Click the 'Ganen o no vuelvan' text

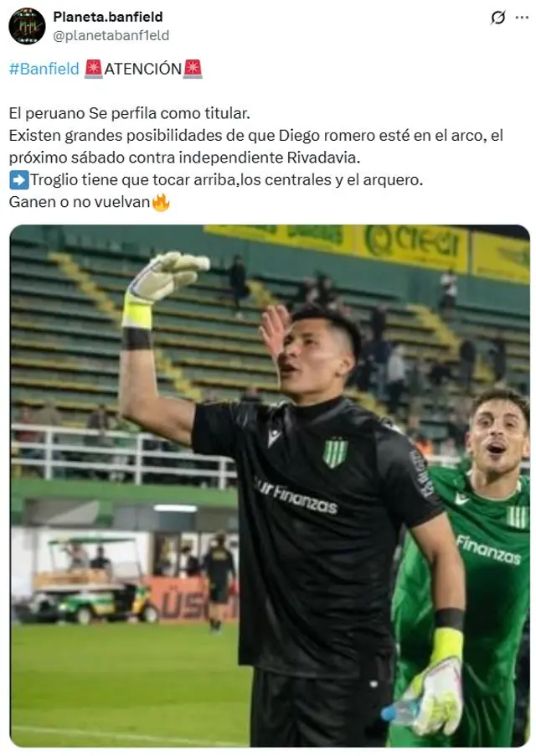80,202
